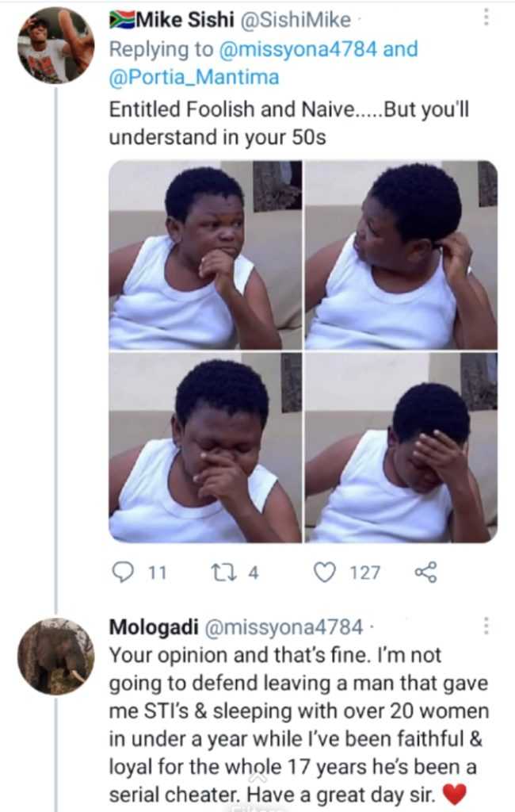Click the reply speech bubble icon
Screen dimensions: 515x812
[x=123, y=572]
